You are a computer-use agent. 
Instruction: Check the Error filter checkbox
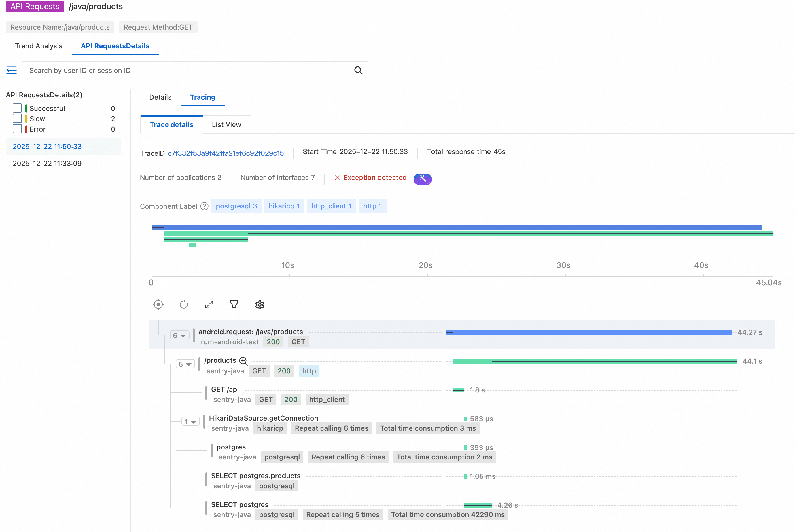coord(17,129)
